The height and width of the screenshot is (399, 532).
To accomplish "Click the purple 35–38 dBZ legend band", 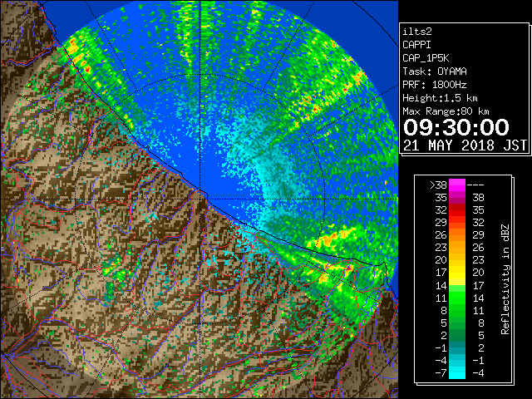I will click(457, 198).
